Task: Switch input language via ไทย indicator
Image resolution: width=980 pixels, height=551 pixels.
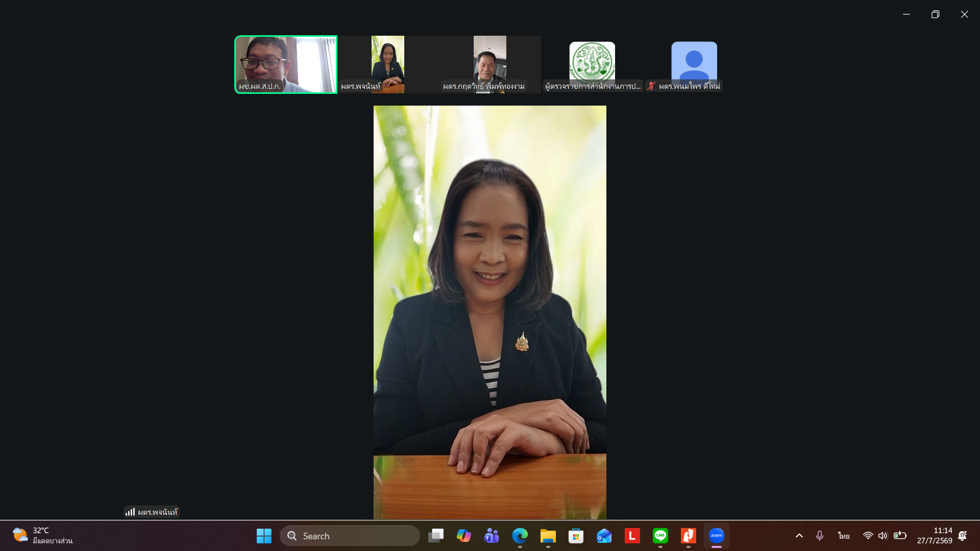Action: 844,536
